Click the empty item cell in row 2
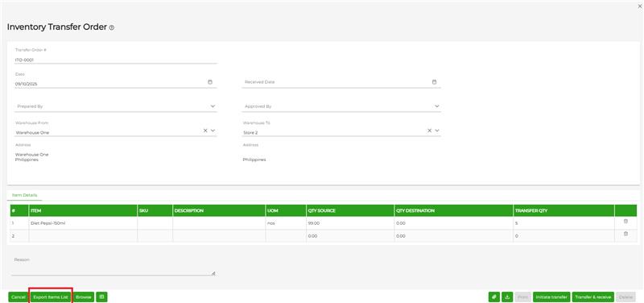The image size is (644, 303). coord(84,236)
